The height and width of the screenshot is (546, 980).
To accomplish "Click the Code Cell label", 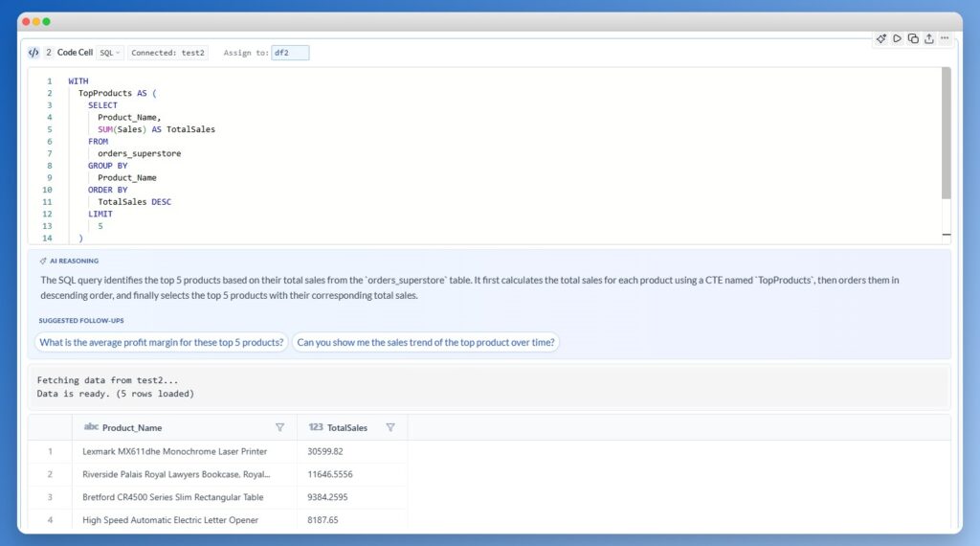I will [75, 53].
